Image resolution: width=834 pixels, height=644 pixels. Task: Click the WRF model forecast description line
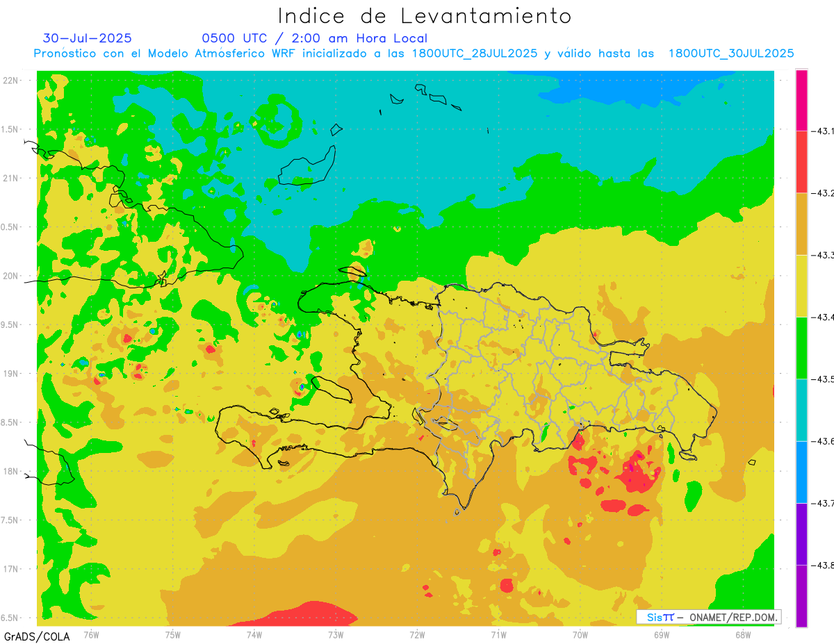[x=414, y=53]
